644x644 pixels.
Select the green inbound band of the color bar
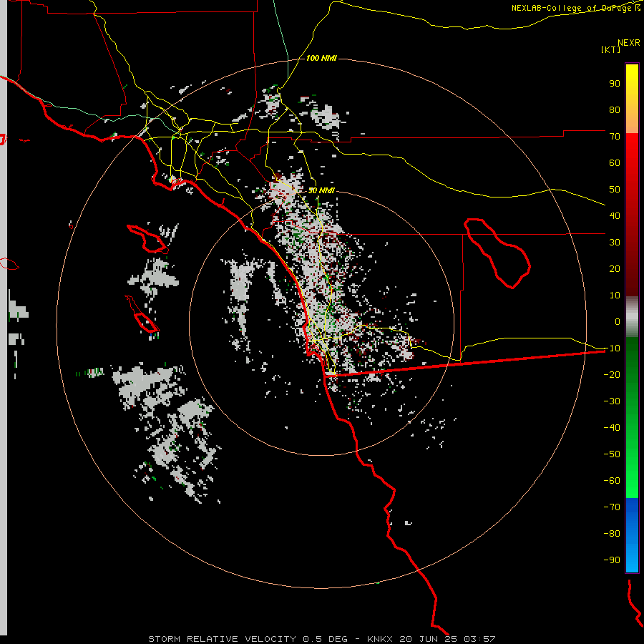(x=632, y=417)
